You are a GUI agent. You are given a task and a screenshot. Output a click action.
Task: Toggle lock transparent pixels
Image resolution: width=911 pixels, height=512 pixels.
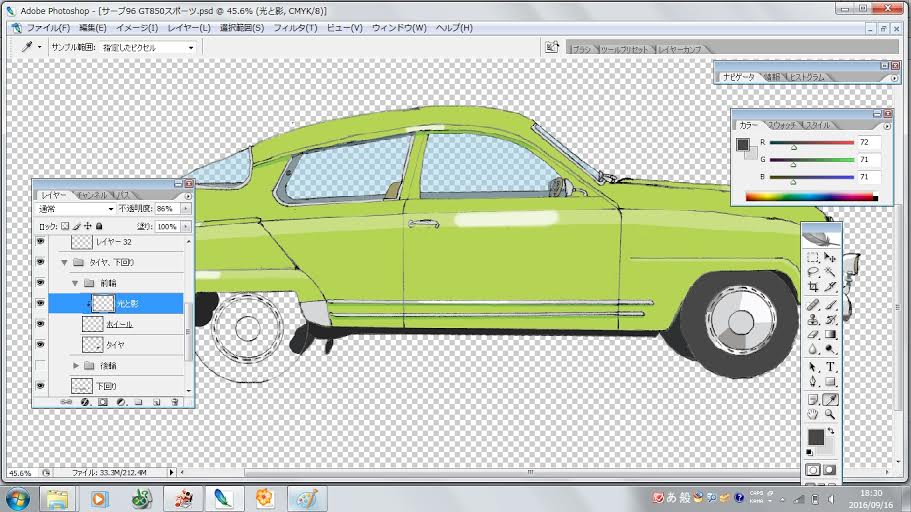pos(65,226)
